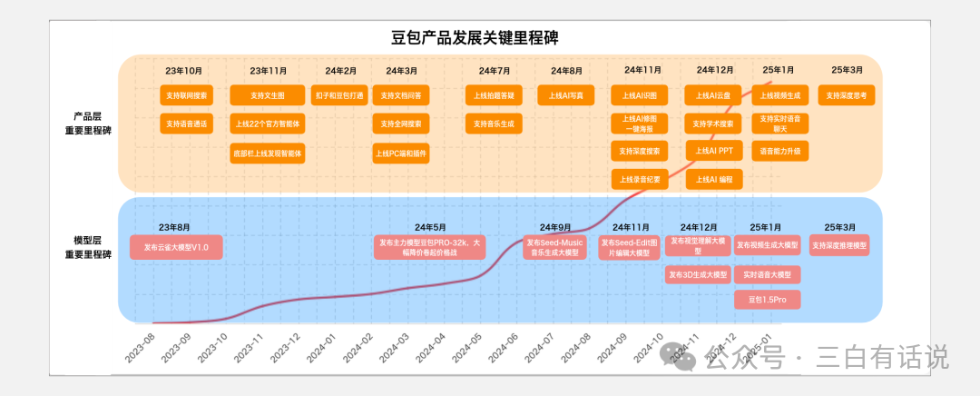
Task: Select the 支持联网搜索 milestone box
Action: (186, 95)
